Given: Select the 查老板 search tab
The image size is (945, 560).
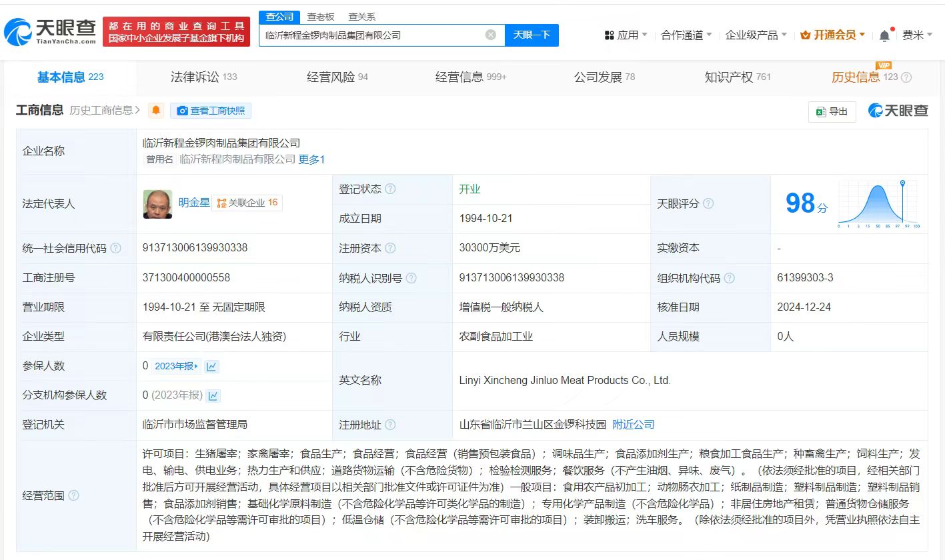Looking at the screenshot, I should click(320, 17).
